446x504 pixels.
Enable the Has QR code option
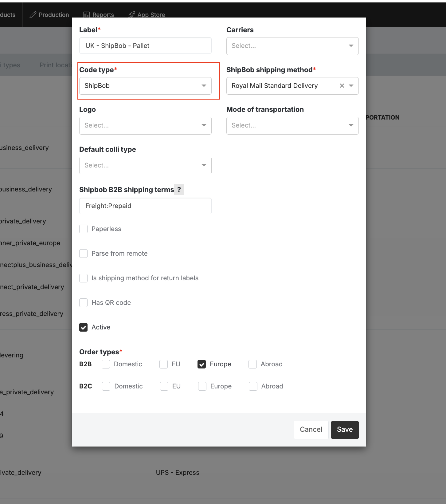84,303
